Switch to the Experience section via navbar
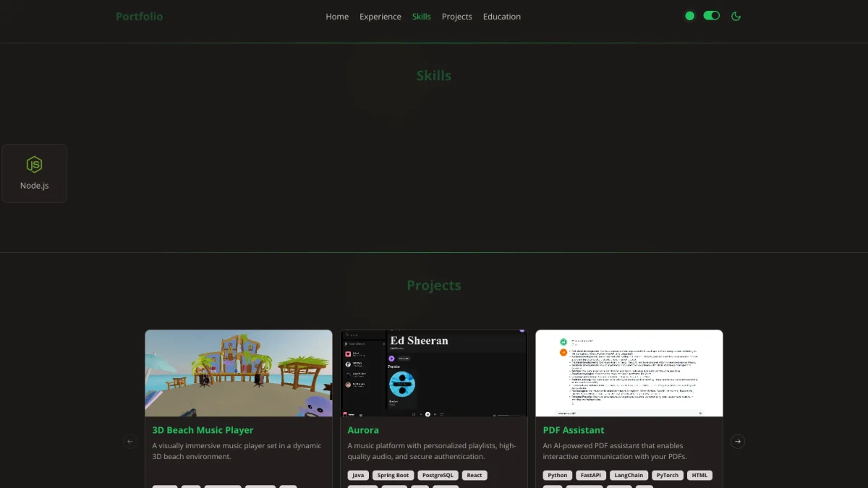Screen dimensions: 868x488 point(380,16)
